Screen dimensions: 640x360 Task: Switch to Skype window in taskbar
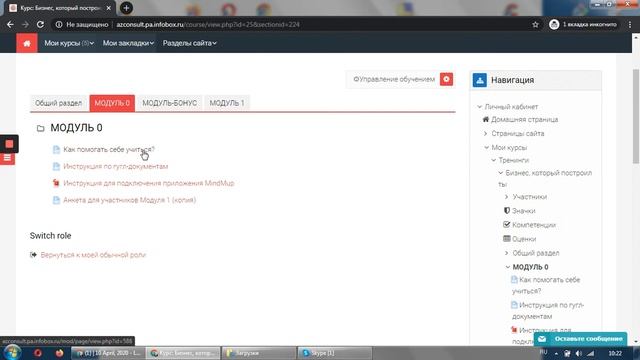pos(335,353)
